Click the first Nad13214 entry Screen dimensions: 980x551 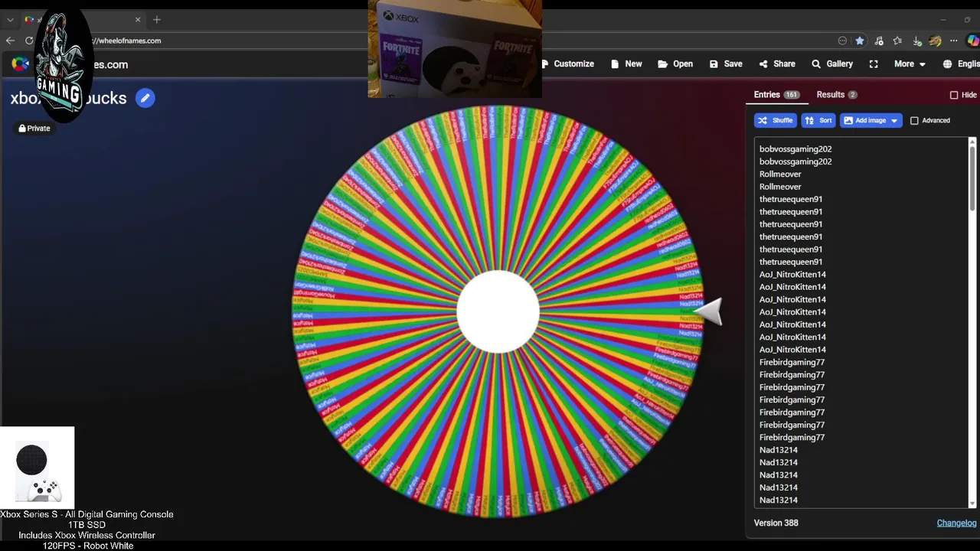click(779, 450)
